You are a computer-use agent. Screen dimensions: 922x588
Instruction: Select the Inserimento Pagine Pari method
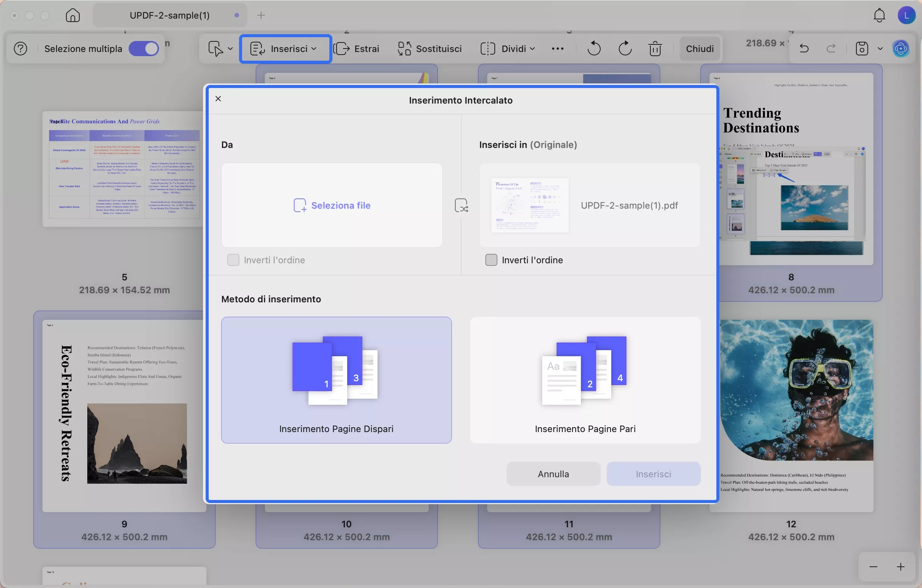tap(585, 380)
